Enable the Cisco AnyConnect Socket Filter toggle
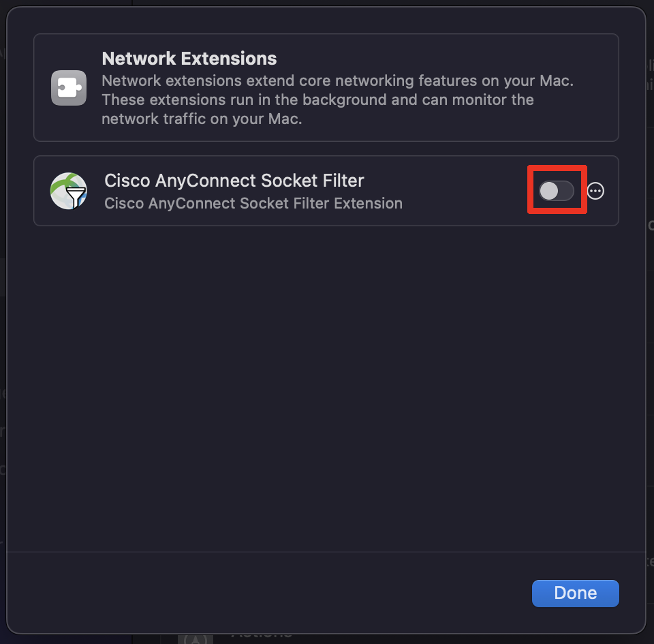Image resolution: width=654 pixels, height=644 pixels. pyautogui.click(x=557, y=191)
